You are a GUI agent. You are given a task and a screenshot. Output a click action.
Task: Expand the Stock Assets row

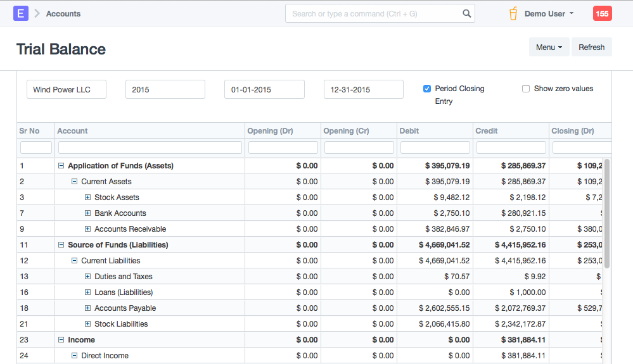(x=88, y=198)
